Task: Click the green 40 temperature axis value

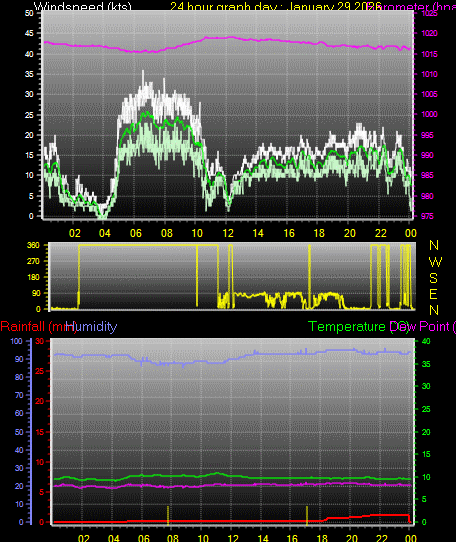Action: 427,342
